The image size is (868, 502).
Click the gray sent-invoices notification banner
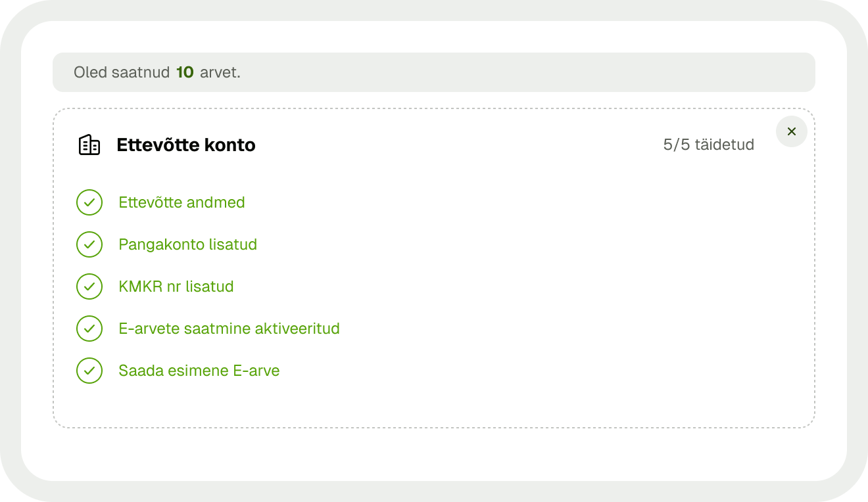434,72
